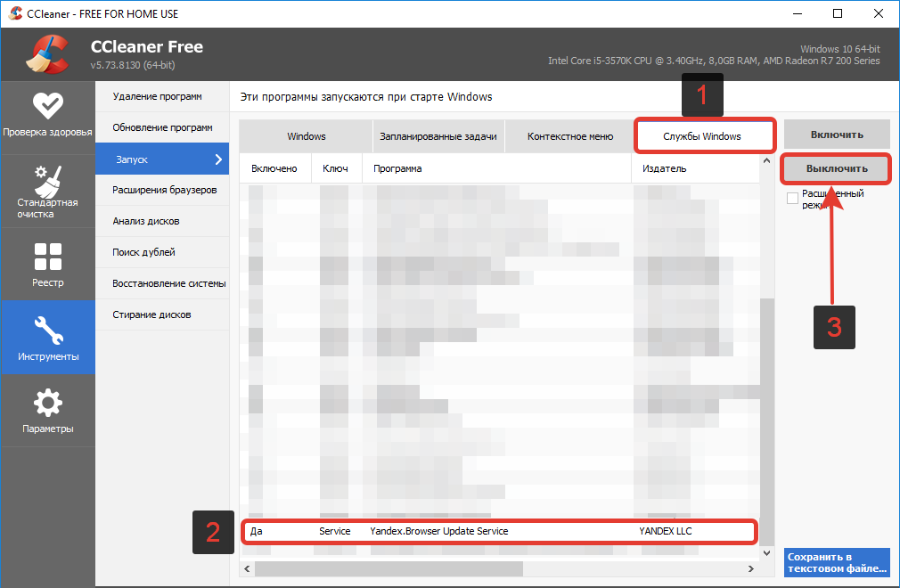Viewport: 900px width, 588px height.
Task: Switch to the Службы Windows tab
Action: tap(702, 136)
